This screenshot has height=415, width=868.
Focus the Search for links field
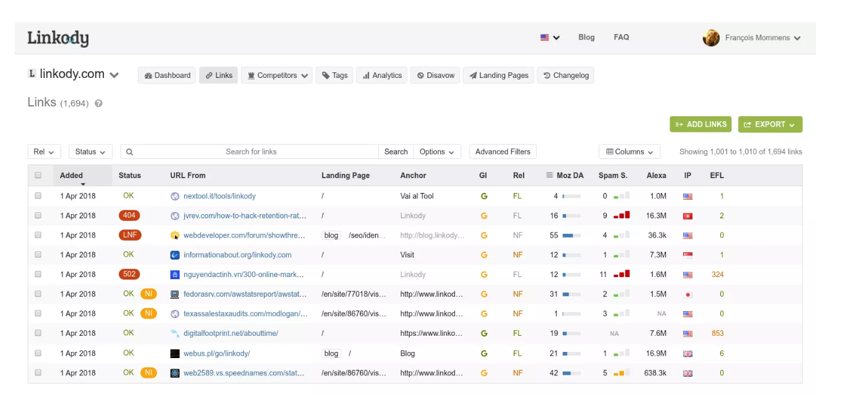[250, 152]
